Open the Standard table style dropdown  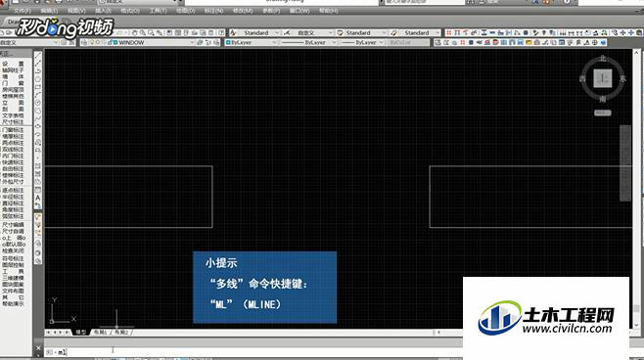385,32
